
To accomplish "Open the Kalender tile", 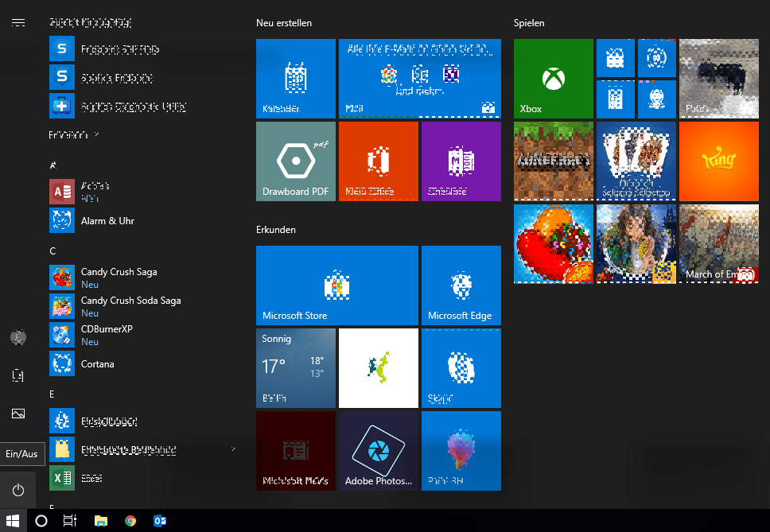I will [296, 79].
